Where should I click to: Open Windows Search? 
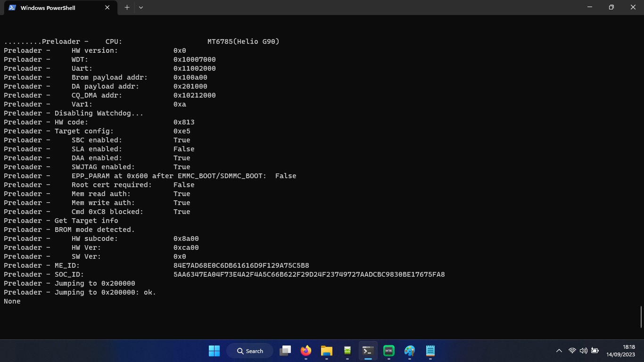pos(249,351)
